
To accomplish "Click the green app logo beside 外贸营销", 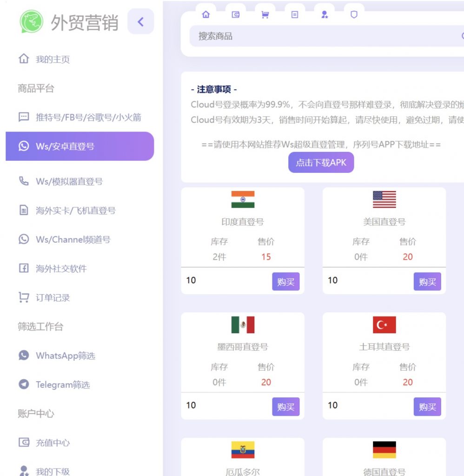I will [x=31, y=21].
